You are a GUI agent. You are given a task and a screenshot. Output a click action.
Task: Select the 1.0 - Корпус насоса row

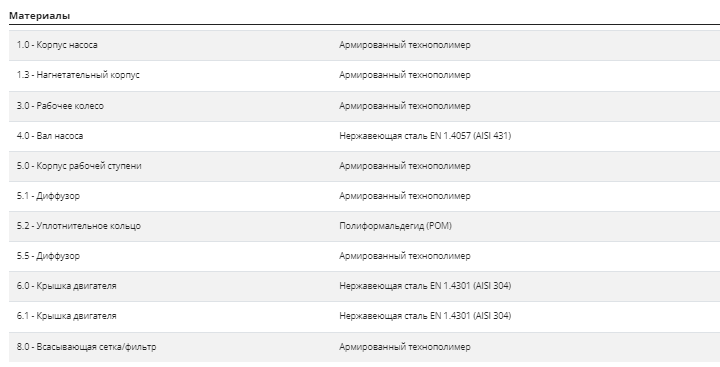[x=365, y=45]
